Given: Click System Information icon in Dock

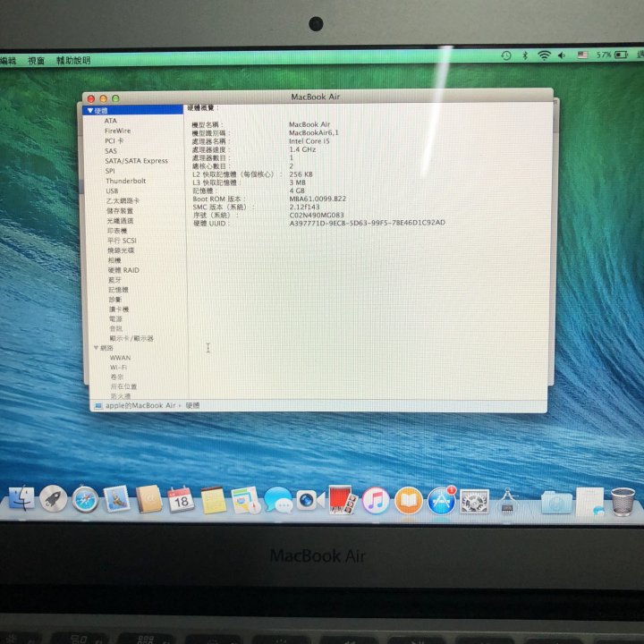Looking at the screenshot, I should click(508, 501).
